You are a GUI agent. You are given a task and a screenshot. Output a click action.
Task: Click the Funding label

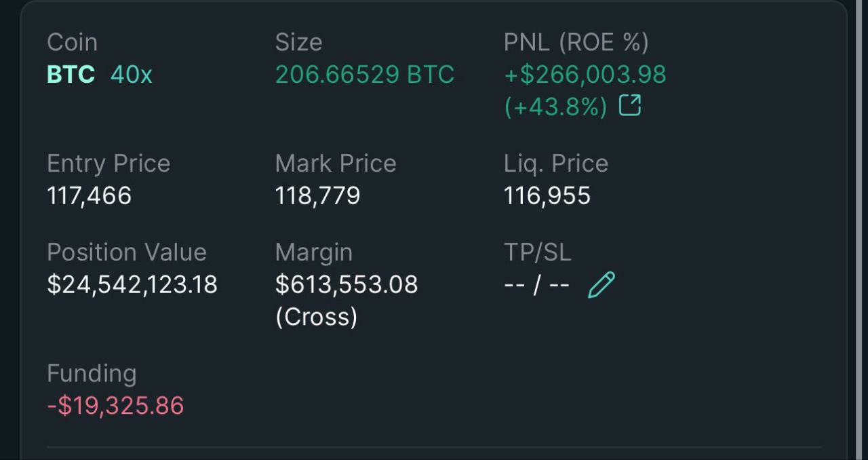point(92,374)
